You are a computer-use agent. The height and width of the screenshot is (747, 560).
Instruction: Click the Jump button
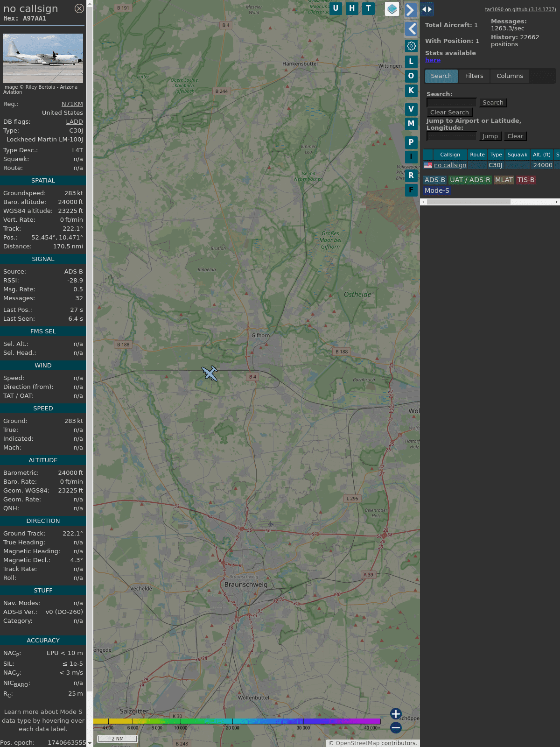[x=490, y=136]
